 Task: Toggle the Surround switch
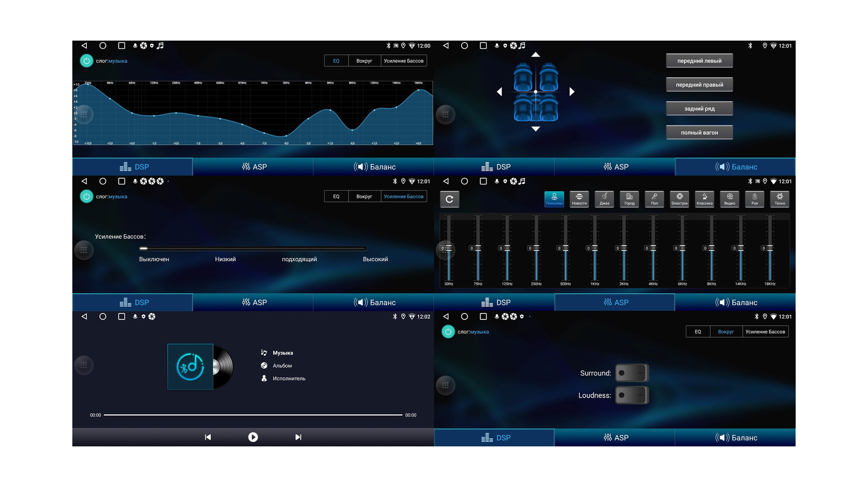632,373
